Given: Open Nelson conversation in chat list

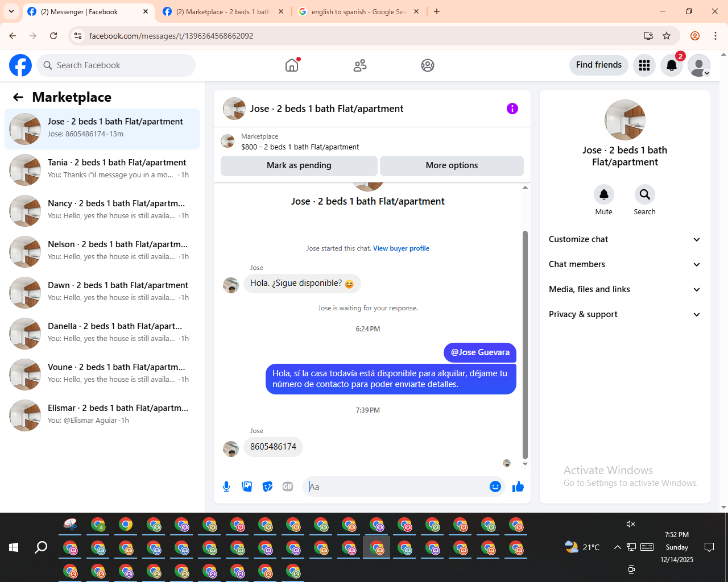Looking at the screenshot, I should [102, 252].
